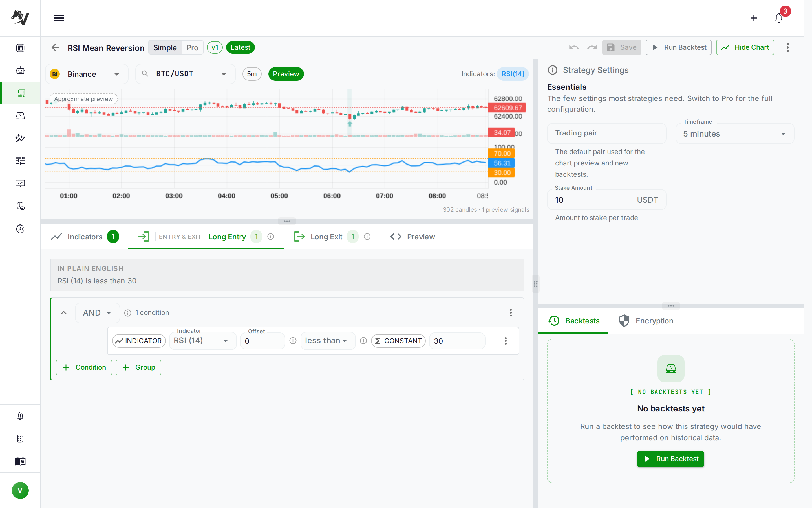Click info icon beside less than operator

click(363, 341)
